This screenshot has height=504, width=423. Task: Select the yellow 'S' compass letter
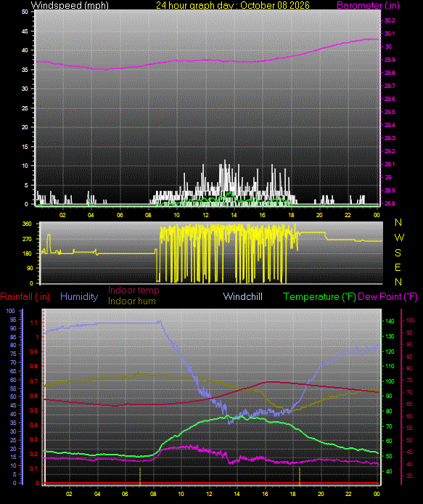pos(398,253)
